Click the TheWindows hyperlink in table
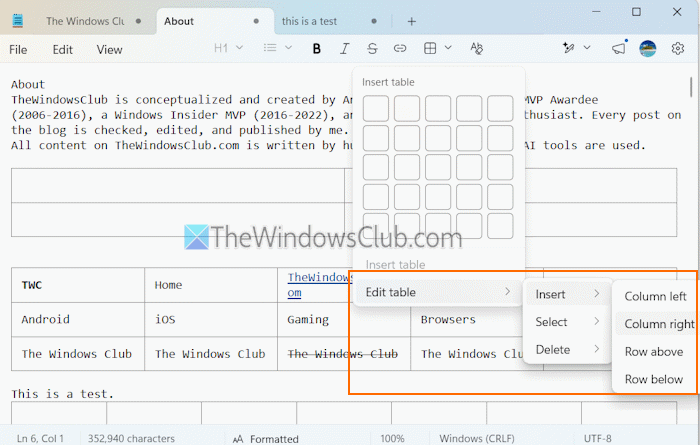This screenshot has height=445, width=700. (x=319, y=285)
